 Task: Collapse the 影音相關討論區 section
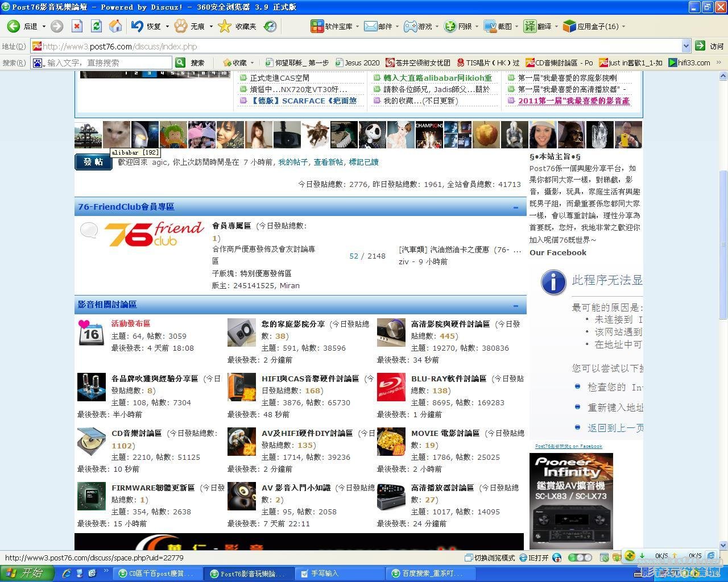pyautogui.click(x=516, y=305)
